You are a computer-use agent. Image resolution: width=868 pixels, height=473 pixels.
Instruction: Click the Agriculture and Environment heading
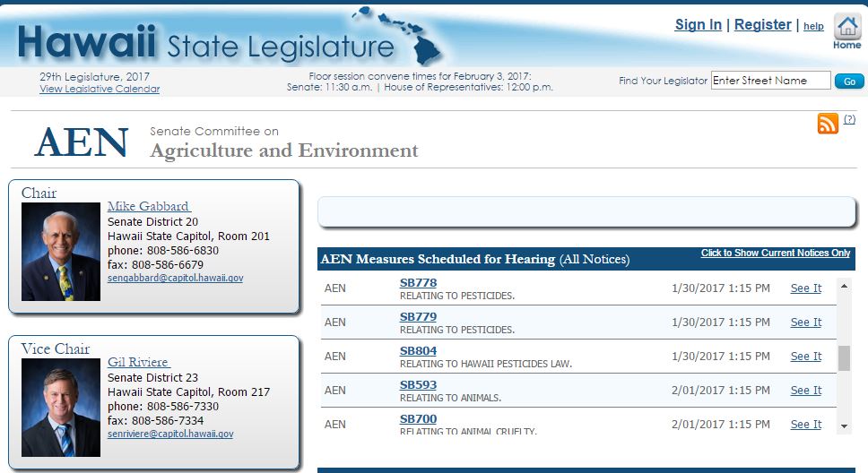coord(284,150)
